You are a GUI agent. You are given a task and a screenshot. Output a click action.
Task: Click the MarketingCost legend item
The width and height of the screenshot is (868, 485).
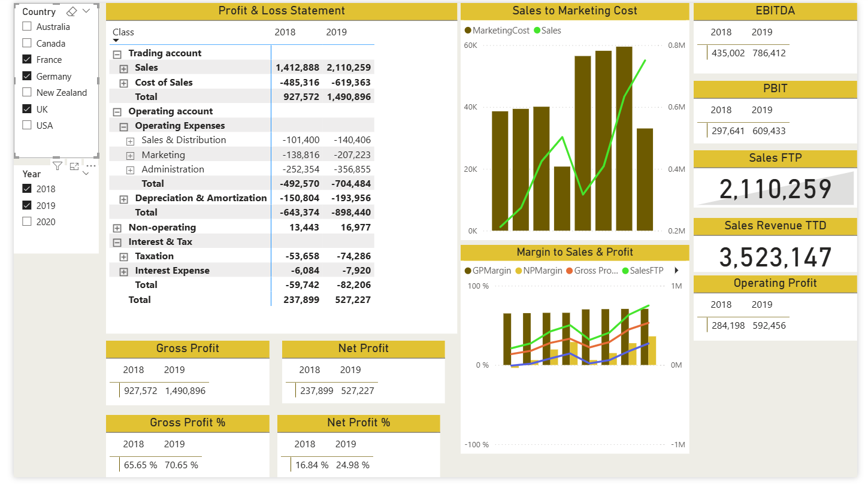point(497,30)
